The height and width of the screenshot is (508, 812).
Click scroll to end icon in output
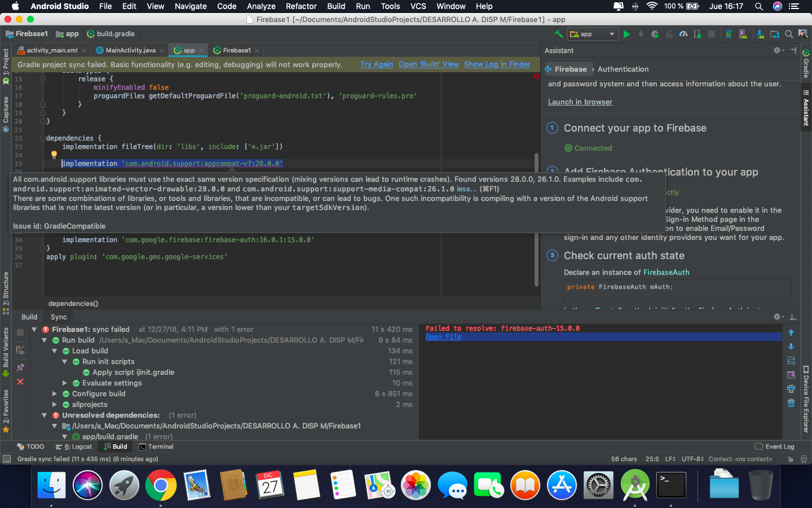click(x=791, y=375)
